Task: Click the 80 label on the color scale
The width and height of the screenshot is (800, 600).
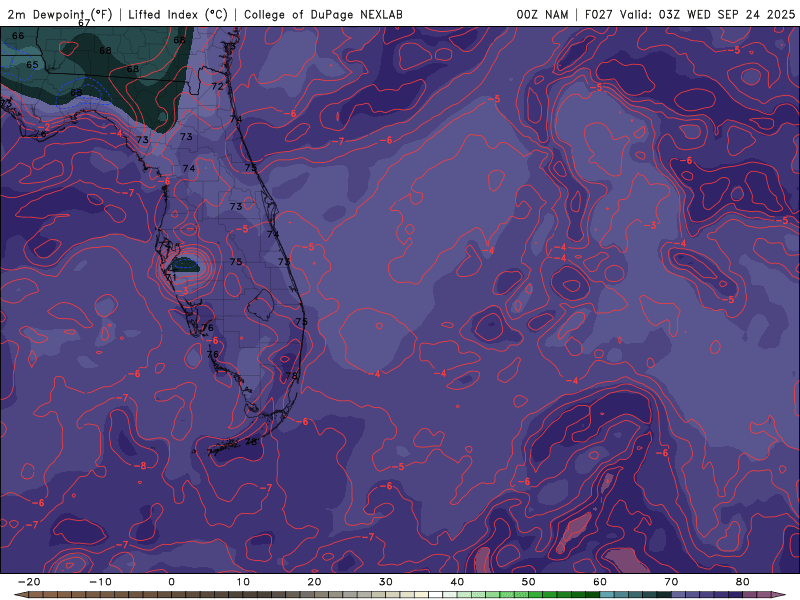Action: coord(743,582)
